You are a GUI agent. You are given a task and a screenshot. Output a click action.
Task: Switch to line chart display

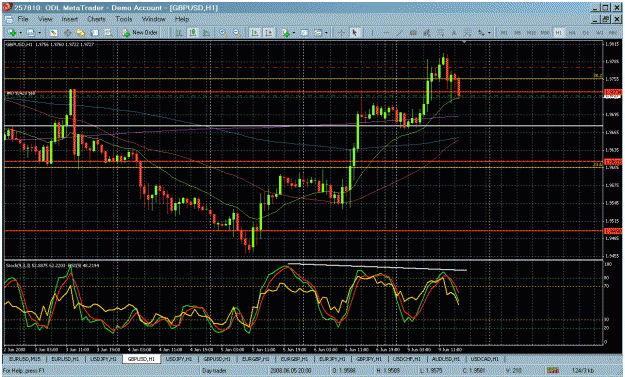coord(206,33)
